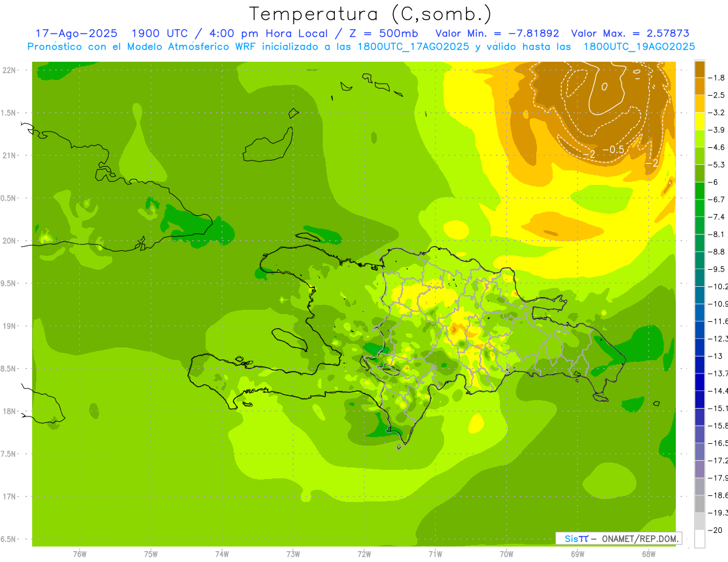Click the "-3.9" colorbar scale label

pyautogui.click(x=717, y=130)
